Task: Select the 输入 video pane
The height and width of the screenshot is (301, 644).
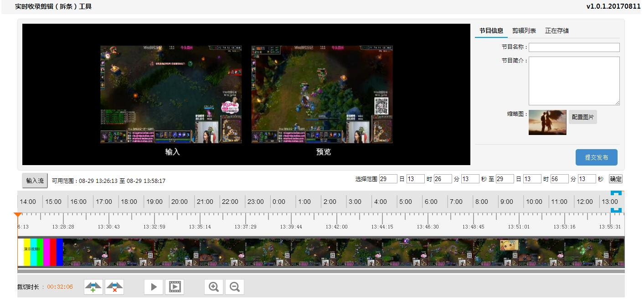Action: (171, 94)
